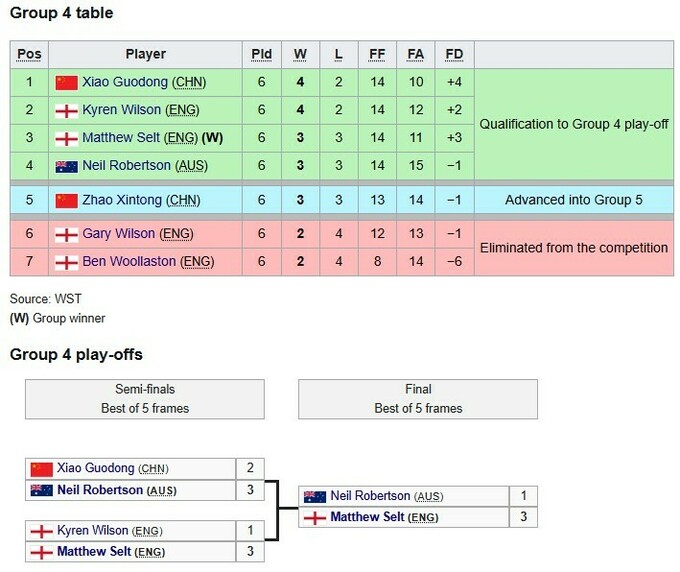Viewport: 680px width, 572px height.
Task: Click England flag beside Matthew Selt in Final
Action: 315,518
